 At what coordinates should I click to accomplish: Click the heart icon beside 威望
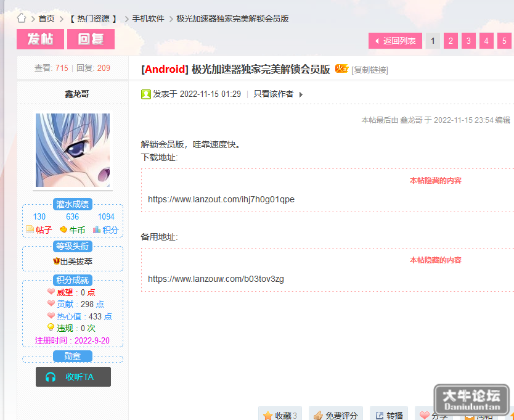(51, 291)
